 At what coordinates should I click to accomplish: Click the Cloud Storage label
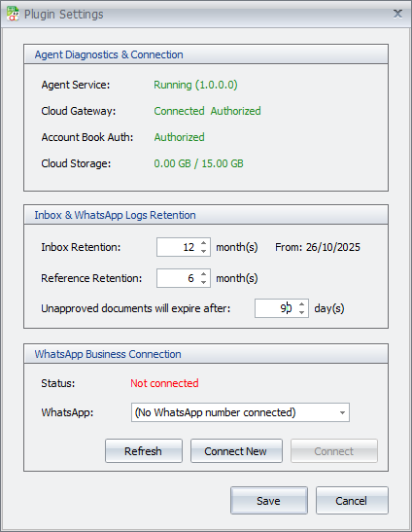pos(76,163)
